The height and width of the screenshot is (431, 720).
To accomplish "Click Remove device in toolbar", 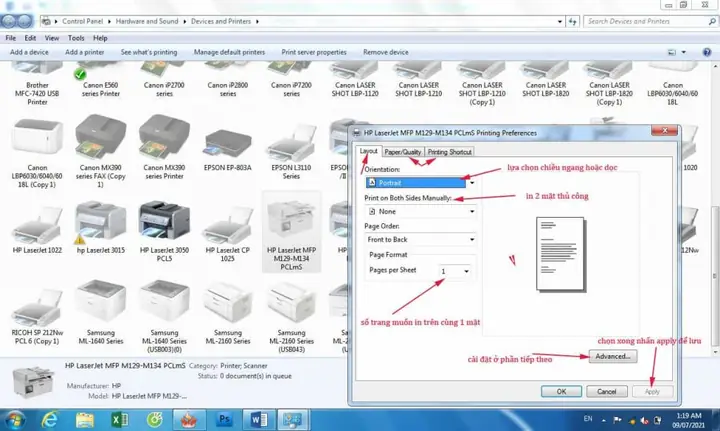I will pyautogui.click(x=386, y=52).
